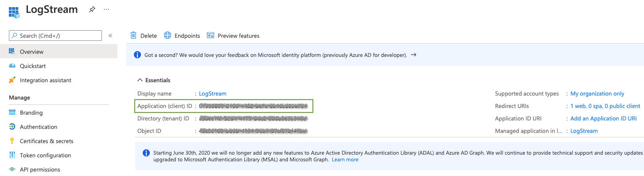Click the Authentication loop icon

coord(12,127)
